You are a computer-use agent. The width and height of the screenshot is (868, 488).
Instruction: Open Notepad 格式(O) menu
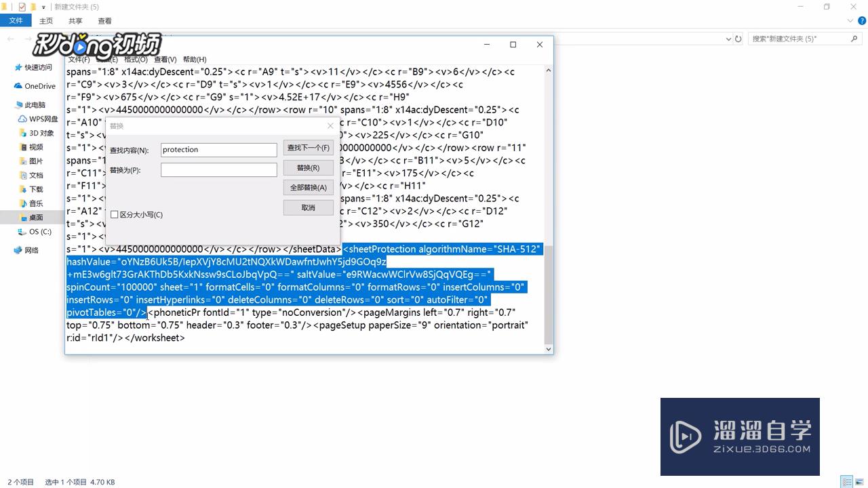[136, 60]
